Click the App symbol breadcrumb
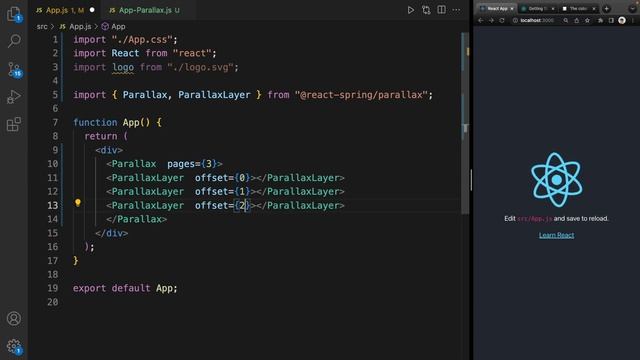The width and height of the screenshot is (640, 360). [113, 27]
